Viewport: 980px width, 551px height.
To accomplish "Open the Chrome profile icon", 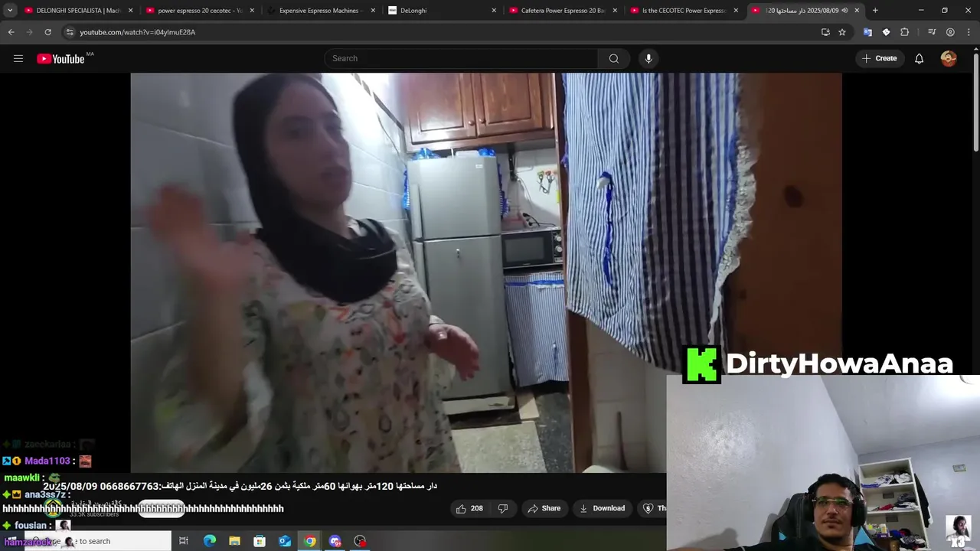I will click(950, 32).
